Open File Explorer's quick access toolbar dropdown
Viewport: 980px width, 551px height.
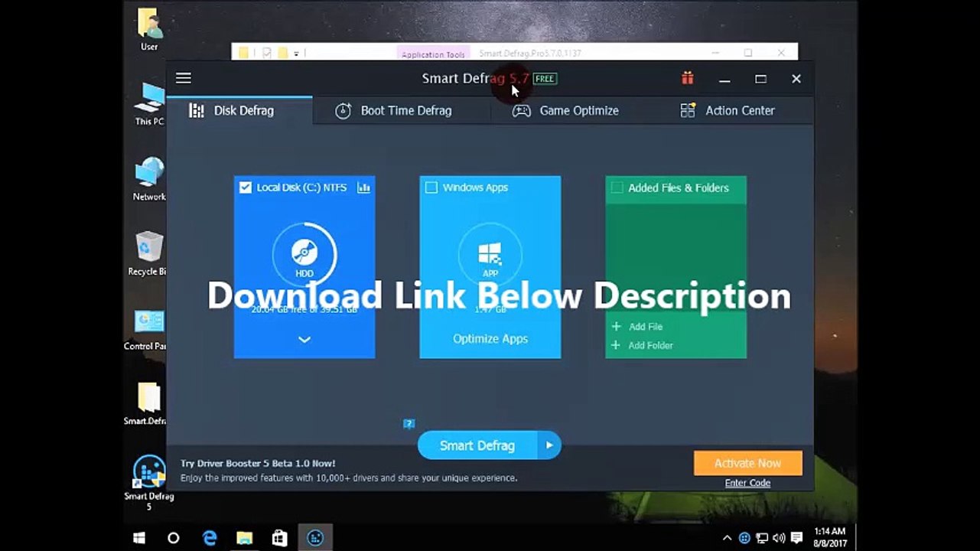(x=295, y=53)
